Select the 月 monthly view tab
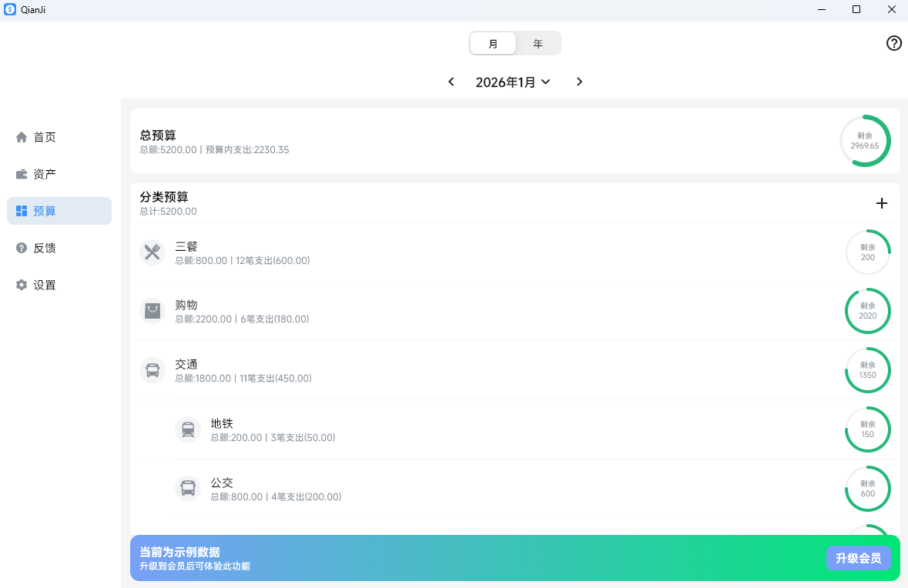This screenshot has height=588, width=908. [493, 43]
